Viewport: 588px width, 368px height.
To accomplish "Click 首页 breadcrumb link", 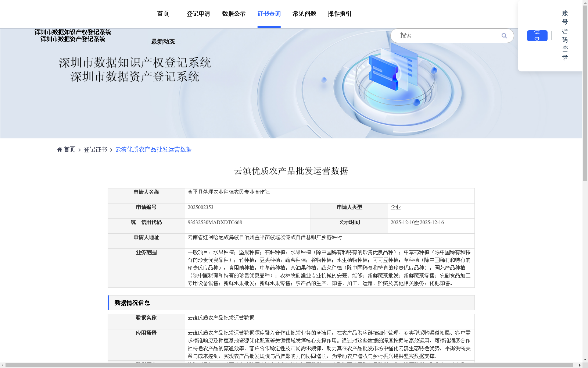I will click(69, 149).
